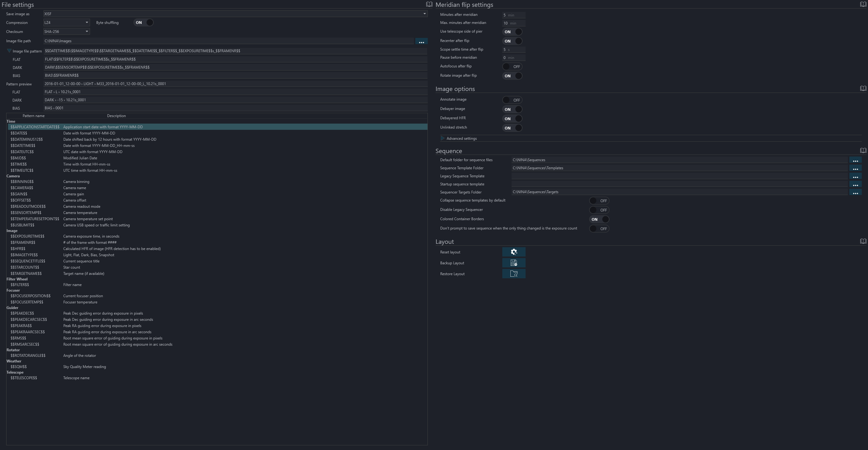This screenshot has height=450, width=868.
Task: Select $$READOUTMODE$$ pattern row
Action: point(218,207)
